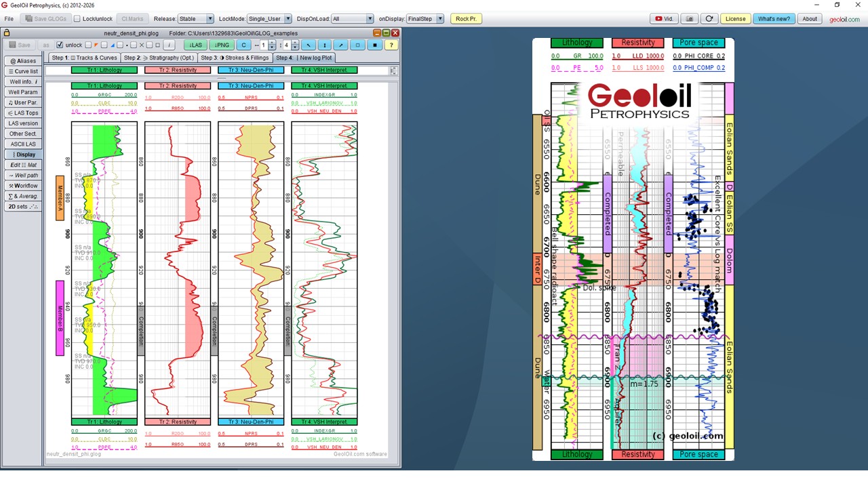The image size is (868, 488).
Task: Click the camera screenshot button
Action: coord(690,19)
